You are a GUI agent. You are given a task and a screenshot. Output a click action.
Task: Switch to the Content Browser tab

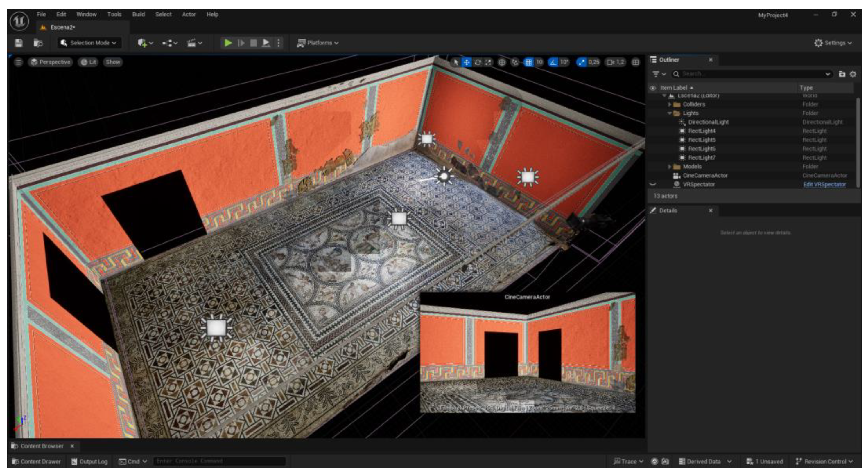click(x=42, y=446)
